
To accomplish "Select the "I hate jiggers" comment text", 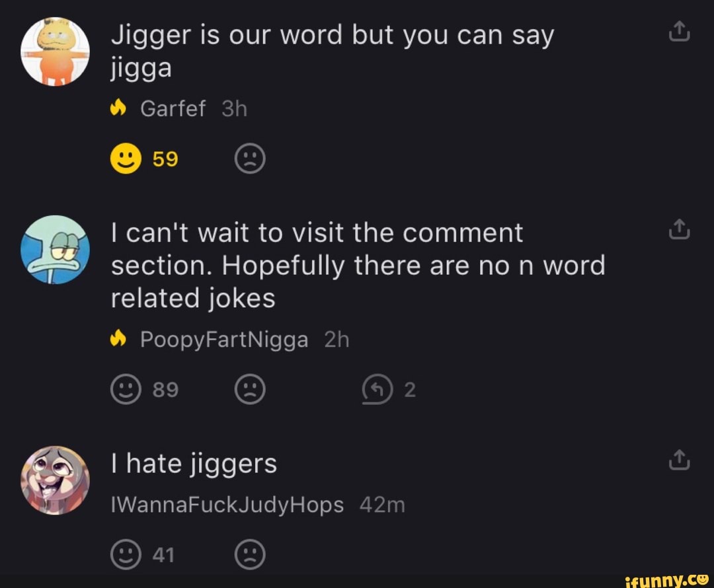I will point(194,464).
